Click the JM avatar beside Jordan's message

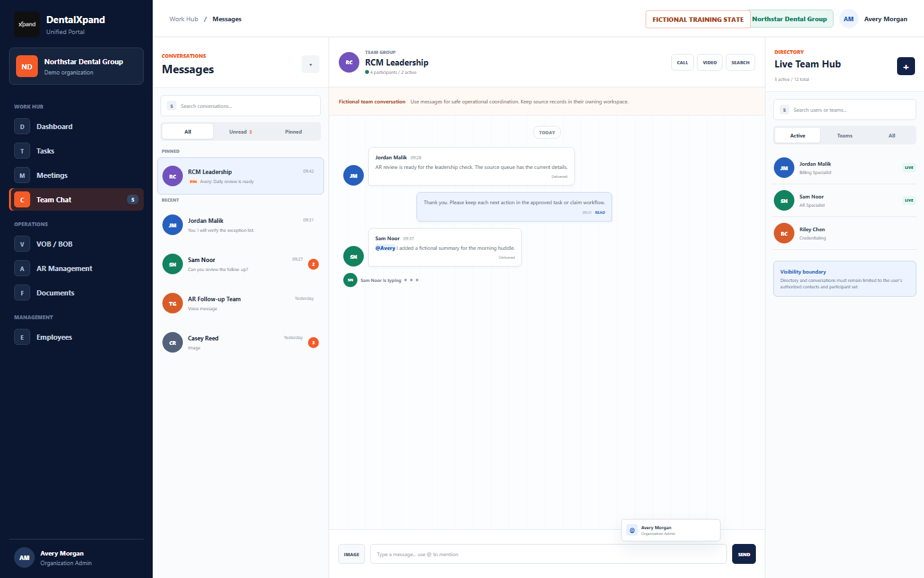tap(354, 175)
